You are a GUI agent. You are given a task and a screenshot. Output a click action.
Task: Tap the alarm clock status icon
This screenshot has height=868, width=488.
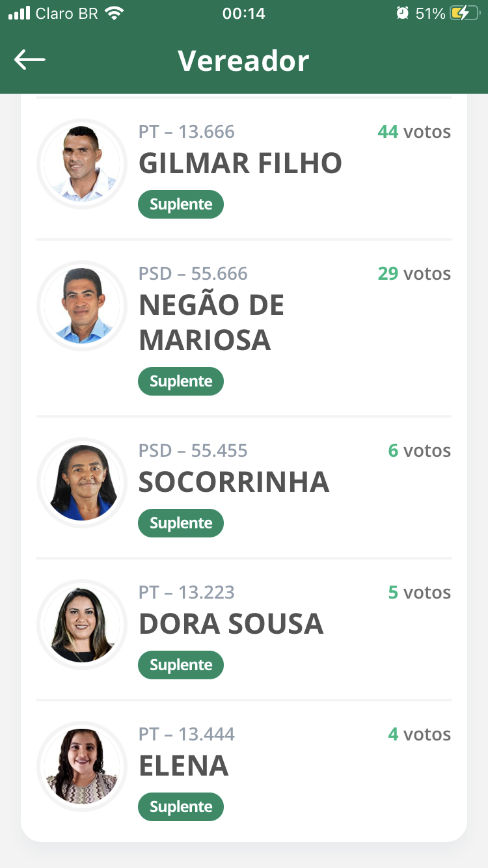[x=403, y=13]
